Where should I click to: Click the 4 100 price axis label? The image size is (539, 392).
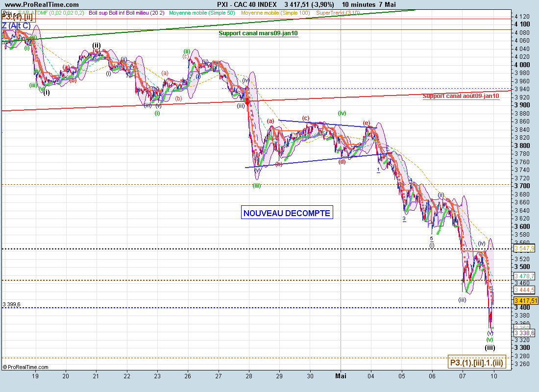coord(522,24)
